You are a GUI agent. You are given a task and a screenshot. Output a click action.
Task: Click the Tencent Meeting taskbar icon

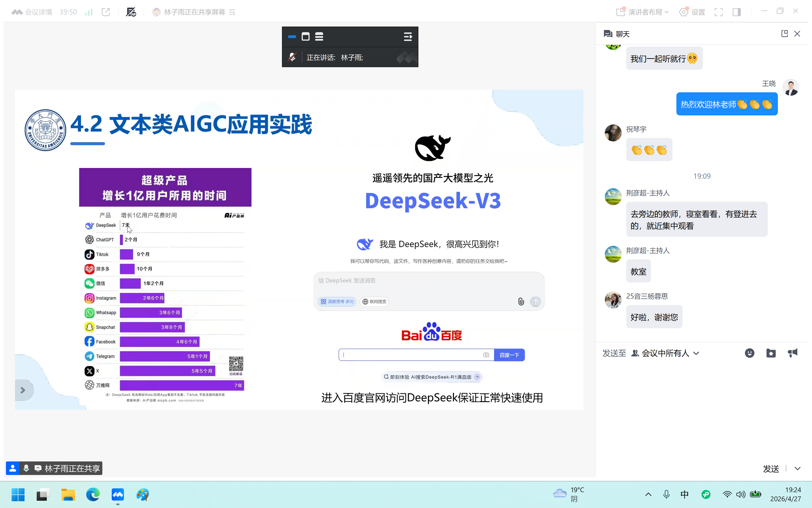pyautogui.click(x=118, y=494)
